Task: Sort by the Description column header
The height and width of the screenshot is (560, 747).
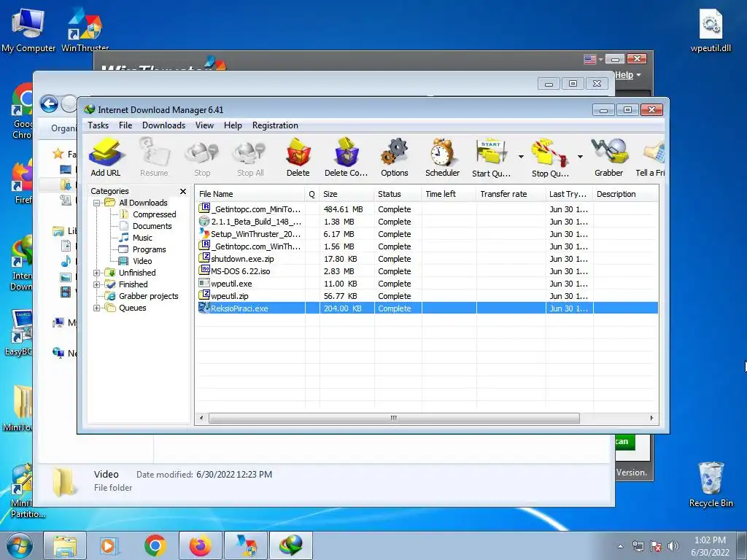Action: click(625, 194)
